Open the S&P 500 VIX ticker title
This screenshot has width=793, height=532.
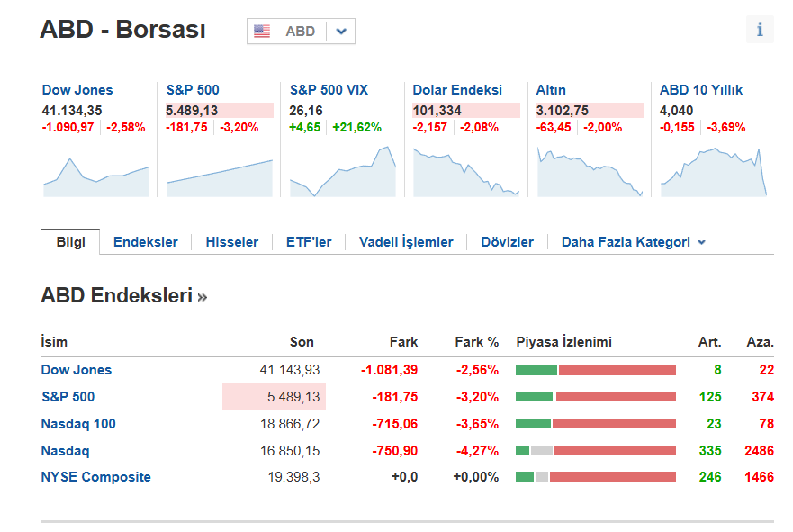[x=329, y=90]
